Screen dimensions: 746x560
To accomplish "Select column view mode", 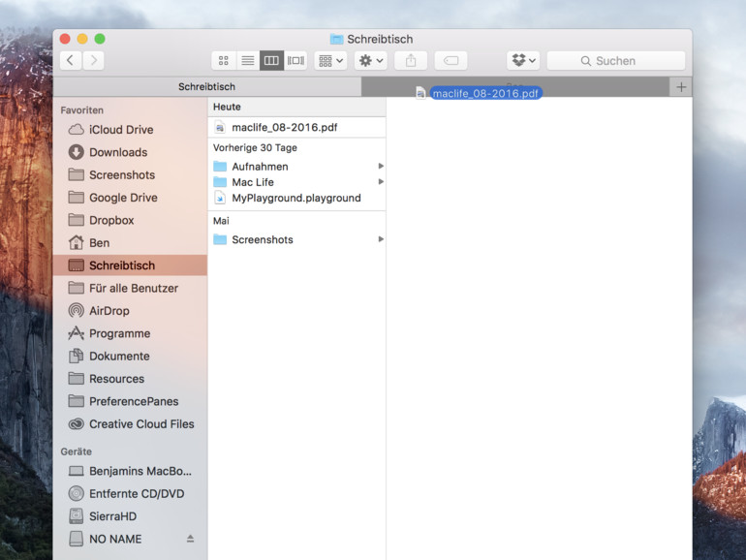I will [x=271, y=60].
